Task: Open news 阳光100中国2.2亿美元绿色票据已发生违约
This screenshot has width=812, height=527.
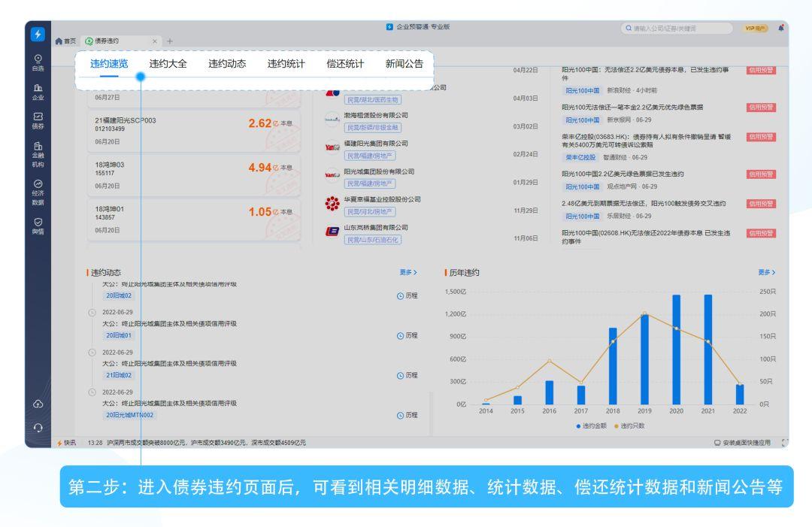Action: tap(623, 174)
